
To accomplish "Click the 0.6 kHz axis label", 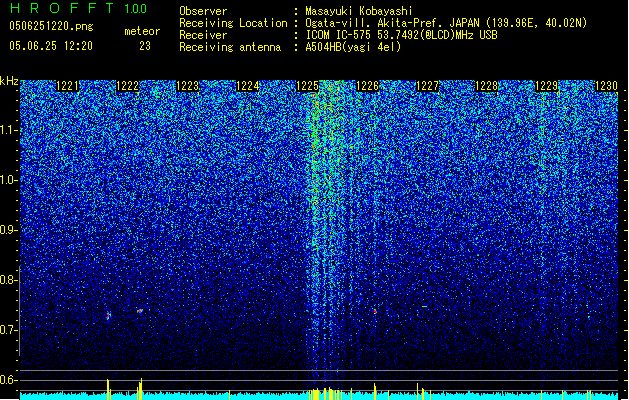I will tap(9, 380).
